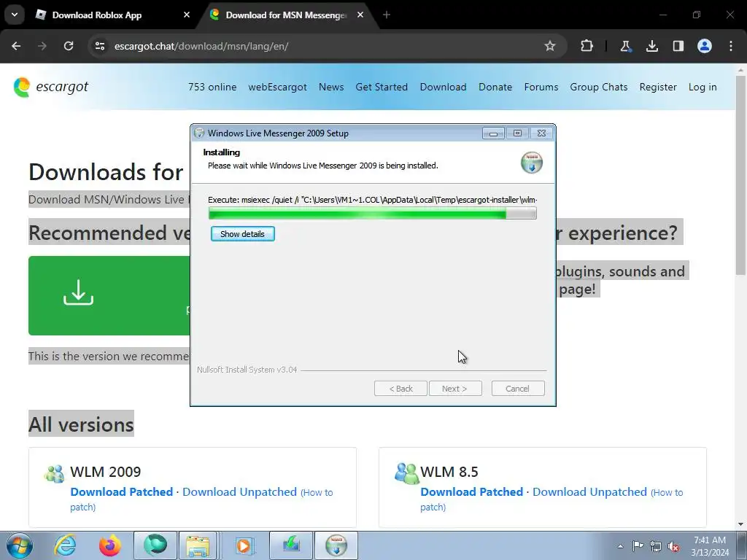Click the Back button in setup

click(x=400, y=389)
